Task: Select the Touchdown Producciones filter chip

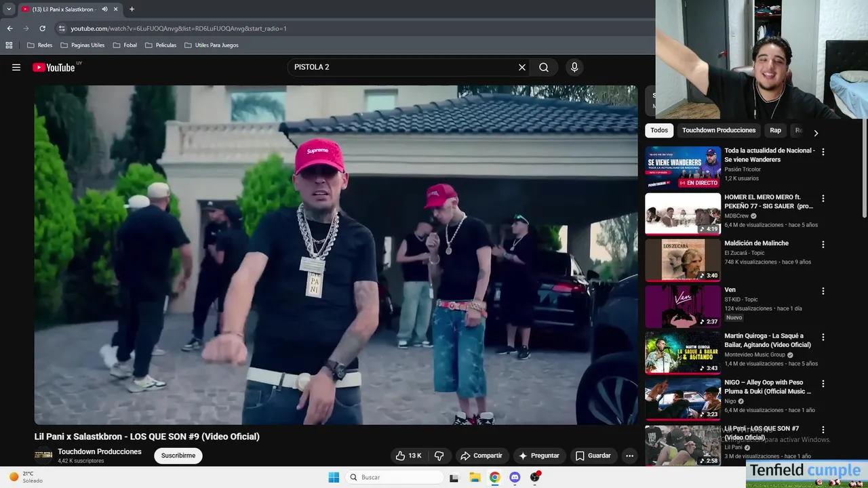Action: (719, 130)
